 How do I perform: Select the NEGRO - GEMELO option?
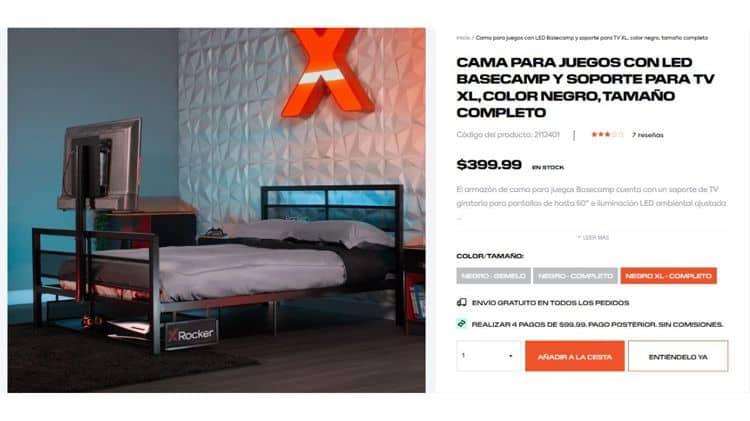[493, 276]
